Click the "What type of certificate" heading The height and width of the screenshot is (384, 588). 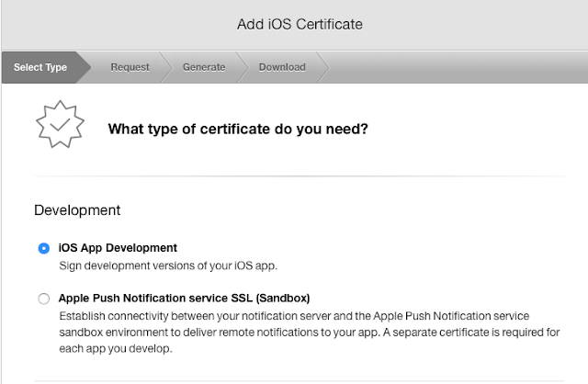pyautogui.click(x=239, y=129)
